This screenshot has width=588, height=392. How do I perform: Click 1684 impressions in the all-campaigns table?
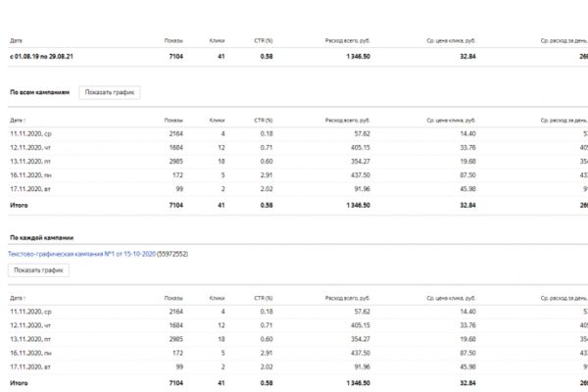click(176, 148)
